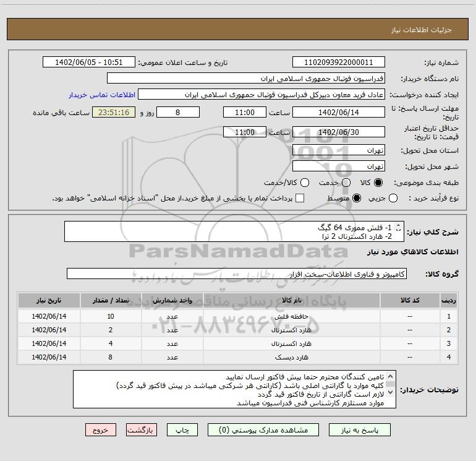Click the remaining days field showing 8
The height and width of the screenshot is (461, 476).
[178, 112]
